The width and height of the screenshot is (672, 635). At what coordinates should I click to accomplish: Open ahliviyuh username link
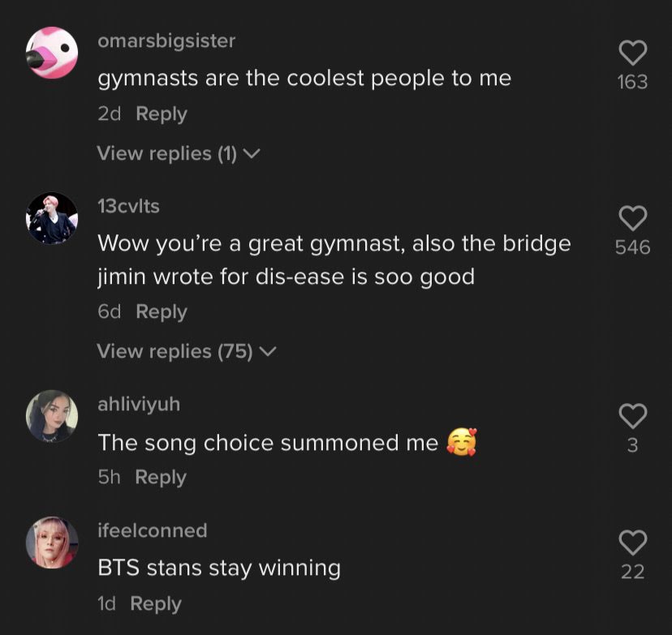click(139, 404)
